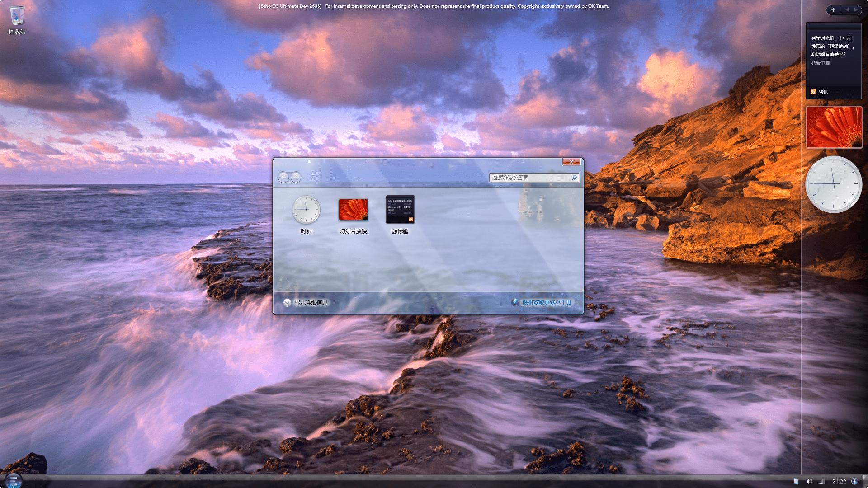Screen dimensions: 868x488
Task: Open the Echo OS Start button
Action: pos(13,480)
